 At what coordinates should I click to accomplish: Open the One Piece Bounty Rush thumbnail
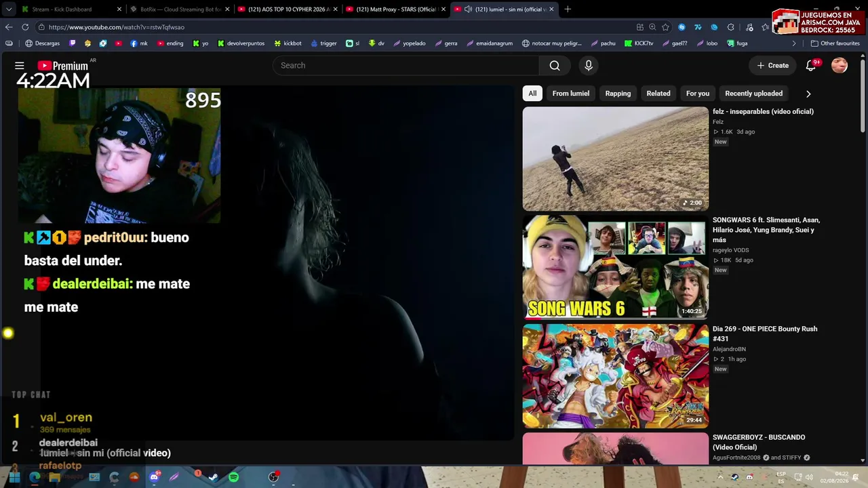[615, 376]
